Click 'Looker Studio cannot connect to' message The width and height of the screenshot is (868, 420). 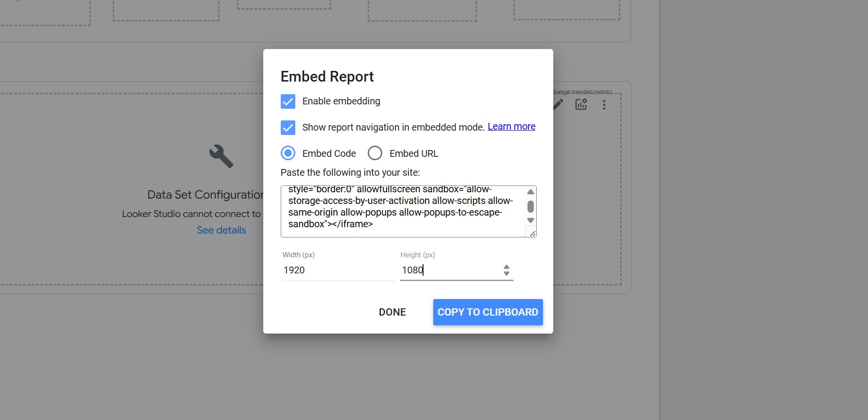tap(191, 214)
